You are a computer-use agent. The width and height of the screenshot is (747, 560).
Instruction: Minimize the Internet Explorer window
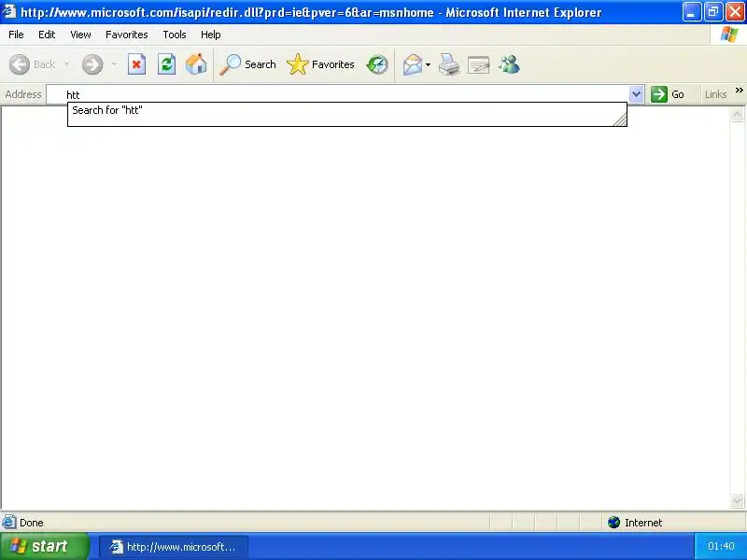coord(691,12)
